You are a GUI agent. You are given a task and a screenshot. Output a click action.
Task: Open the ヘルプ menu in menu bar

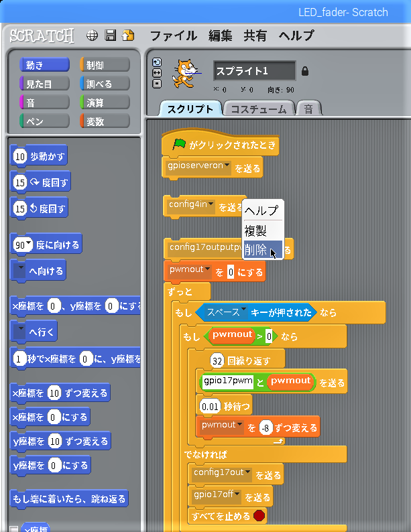click(x=296, y=36)
